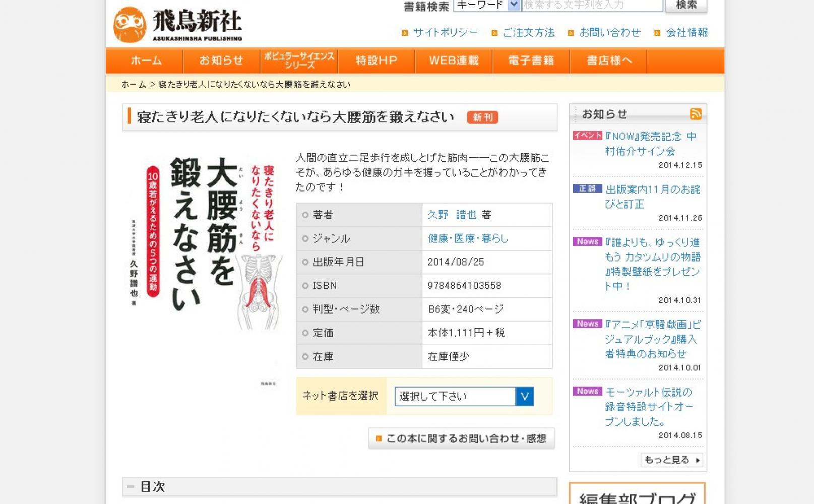Screen dimensions: 814x504
Task: Click the もっと見る button in news panel
Action: (x=671, y=460)
